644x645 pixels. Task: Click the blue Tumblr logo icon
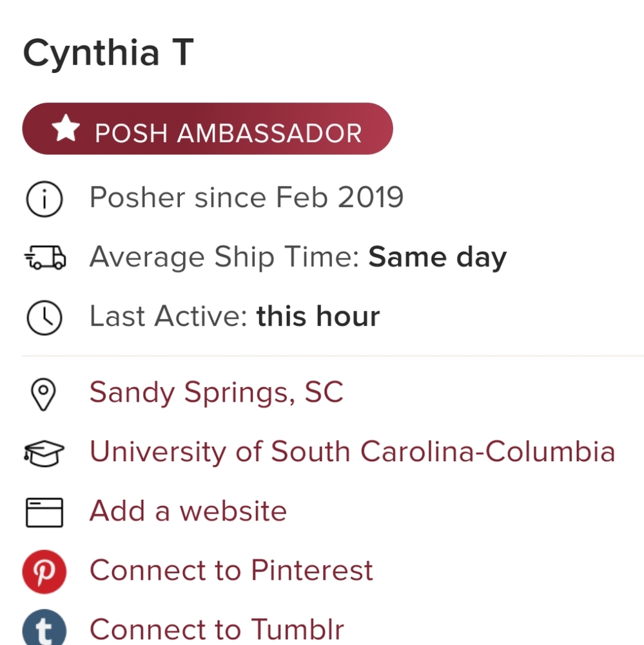[44, 628]
